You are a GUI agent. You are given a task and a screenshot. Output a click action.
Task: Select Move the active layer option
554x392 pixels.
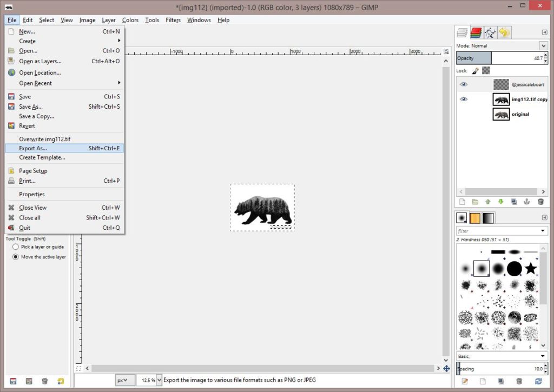click(x=15, y=257)
